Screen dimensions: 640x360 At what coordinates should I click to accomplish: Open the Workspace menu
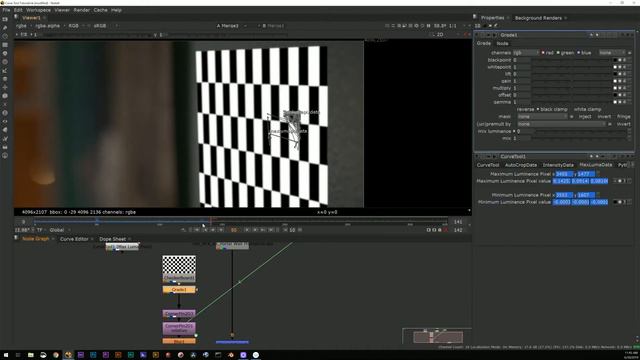38,10
